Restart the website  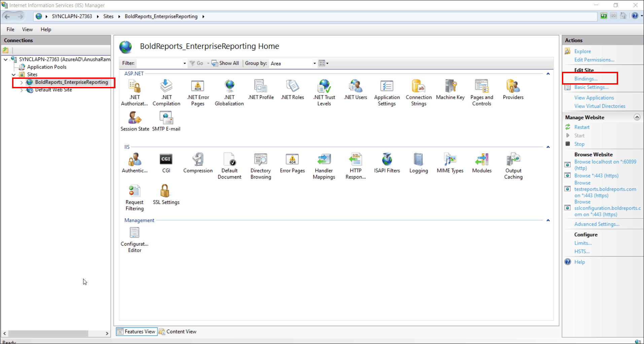(582, 127)
